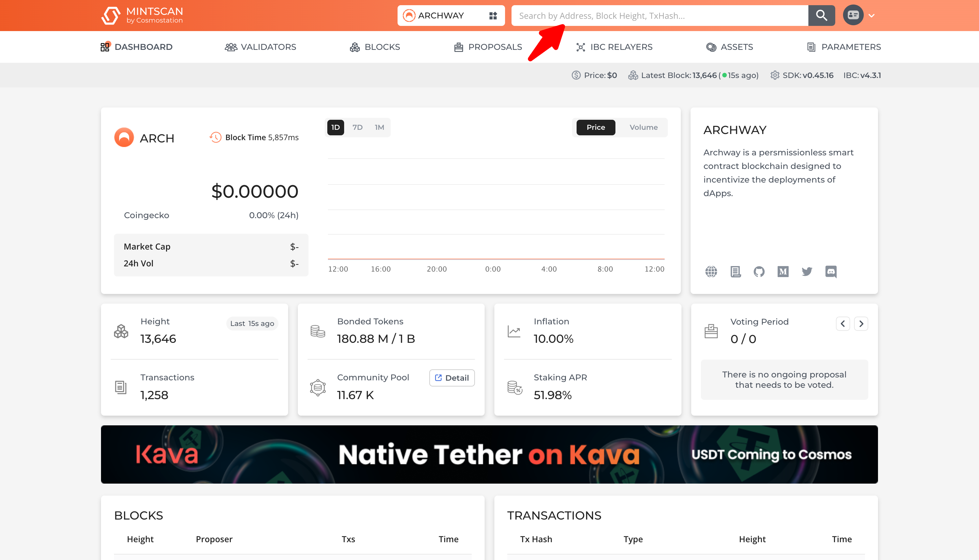Expand the account wallet dropdown arrow

(x=872, y=16)
